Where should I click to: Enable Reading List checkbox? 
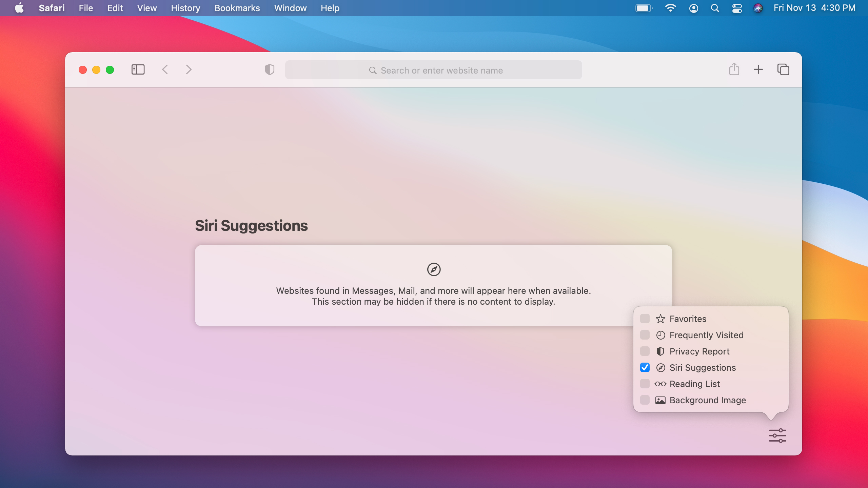coord(645,384)
